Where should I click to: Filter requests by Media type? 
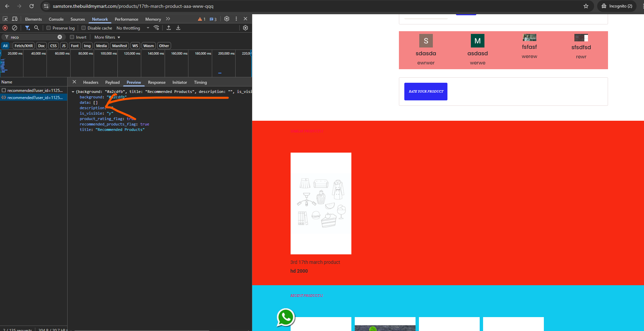(x=102, y=46)
